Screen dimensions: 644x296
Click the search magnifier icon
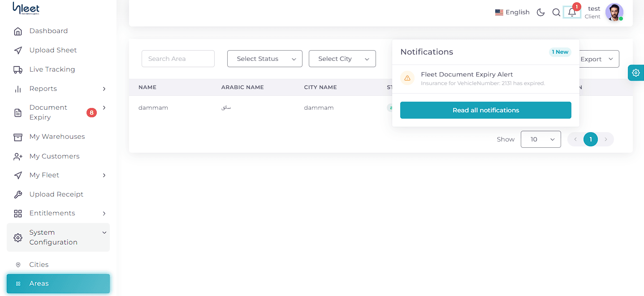[556, 13]
